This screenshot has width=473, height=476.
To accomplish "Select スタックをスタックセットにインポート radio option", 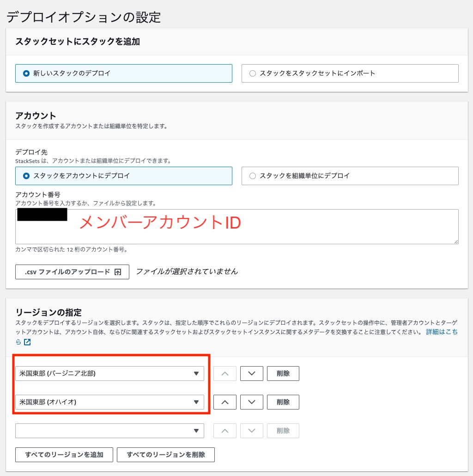I will click(350, 73).
